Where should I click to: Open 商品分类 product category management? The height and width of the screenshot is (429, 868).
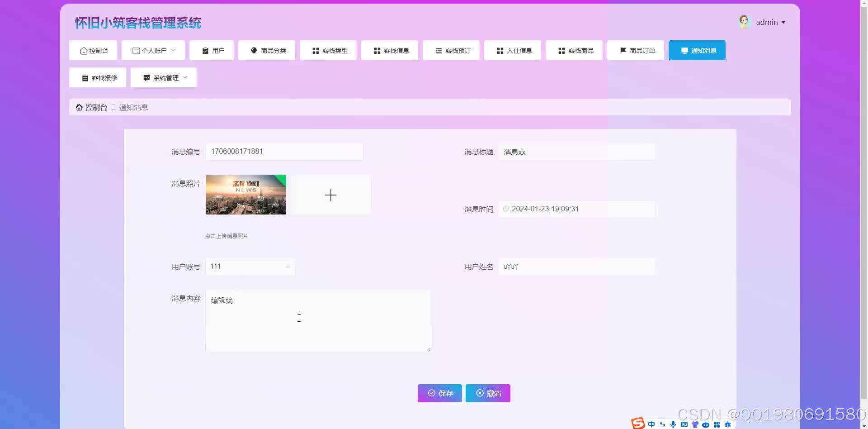pos(266,50)
